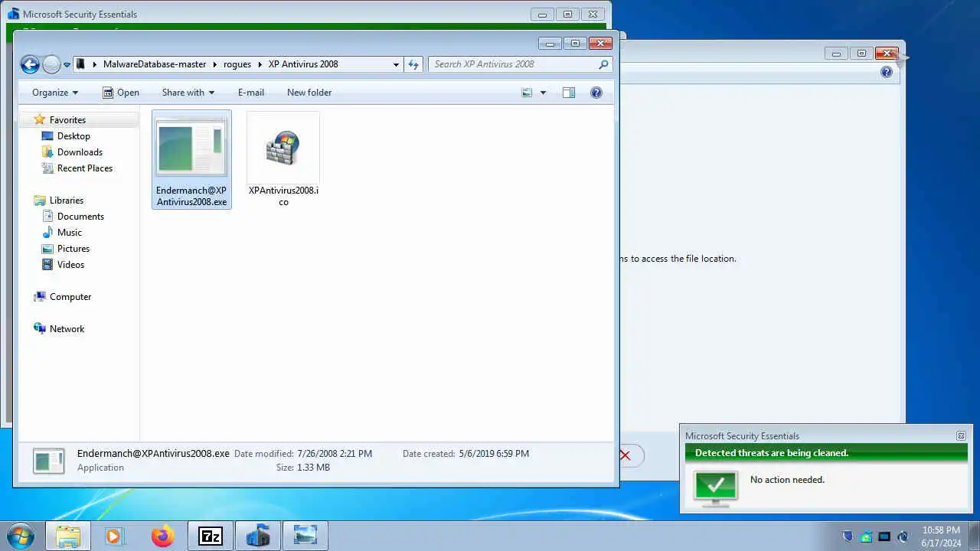
Task: Open the Organize menu
Action: [x=54, y=93]
